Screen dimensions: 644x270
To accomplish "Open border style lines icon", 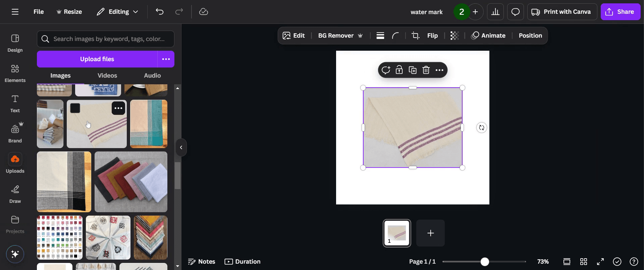I will [x=380, y=36].
